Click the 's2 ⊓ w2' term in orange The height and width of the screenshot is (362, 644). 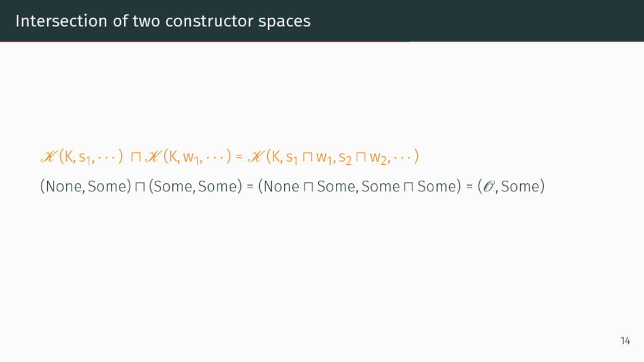(x=363, y=157)
